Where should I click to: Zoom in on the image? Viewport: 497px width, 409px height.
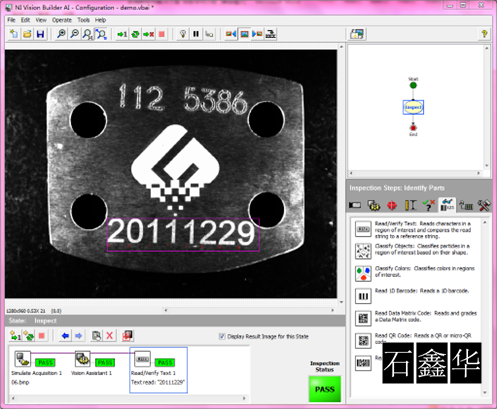tap(61, 34)
